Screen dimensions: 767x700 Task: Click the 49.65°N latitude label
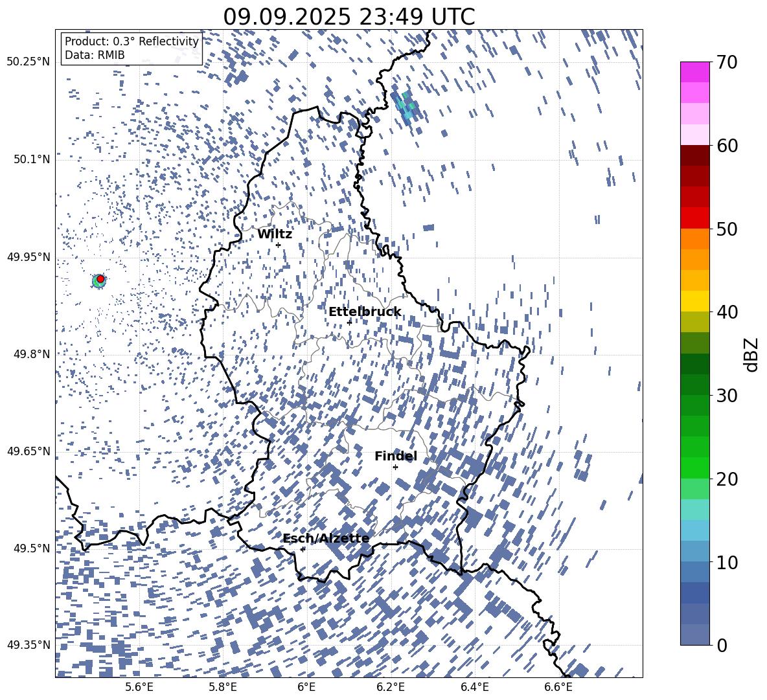coord(29,451)
